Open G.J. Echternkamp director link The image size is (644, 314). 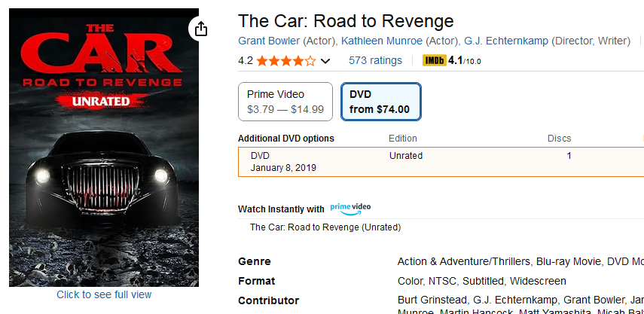coord(495,40)
